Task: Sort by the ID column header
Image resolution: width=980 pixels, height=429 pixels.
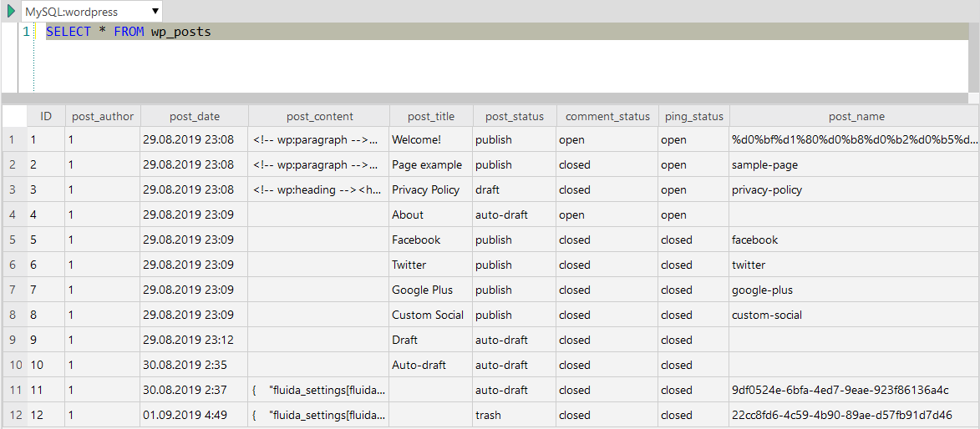Action: coord(46,116)
